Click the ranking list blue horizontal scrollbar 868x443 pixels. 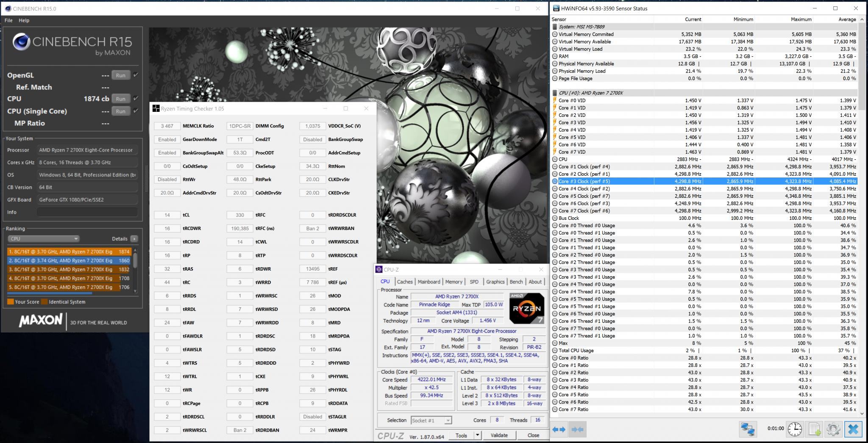click(50, 293)
